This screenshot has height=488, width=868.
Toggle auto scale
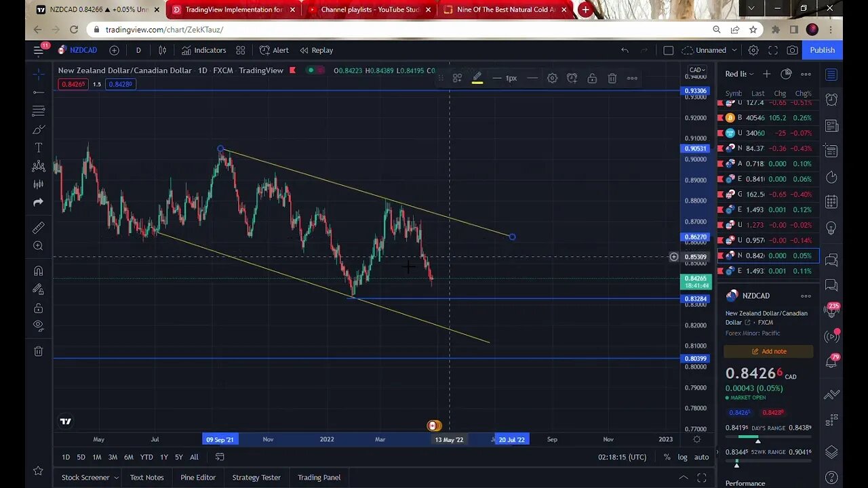tap(701, 457)
